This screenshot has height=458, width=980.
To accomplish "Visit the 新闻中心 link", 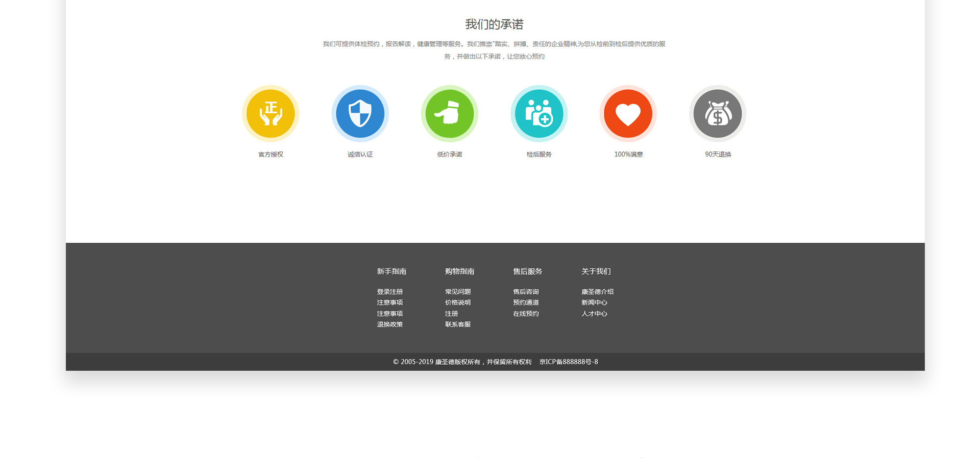I will (594, 302).
